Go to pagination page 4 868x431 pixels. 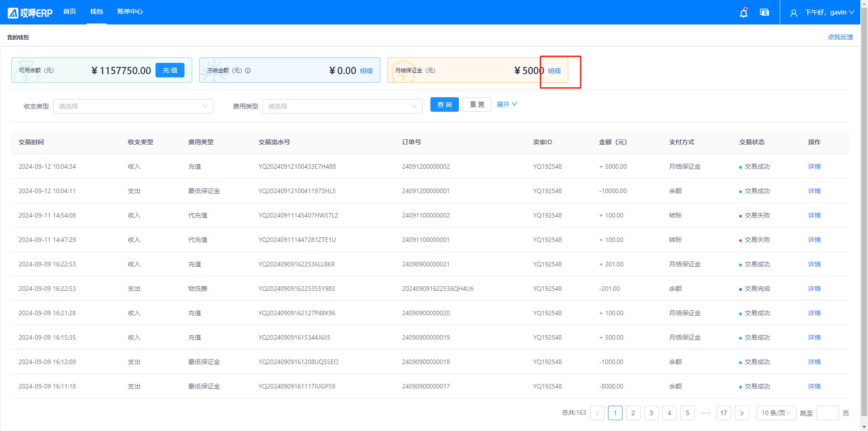click(x=670, y=413)
